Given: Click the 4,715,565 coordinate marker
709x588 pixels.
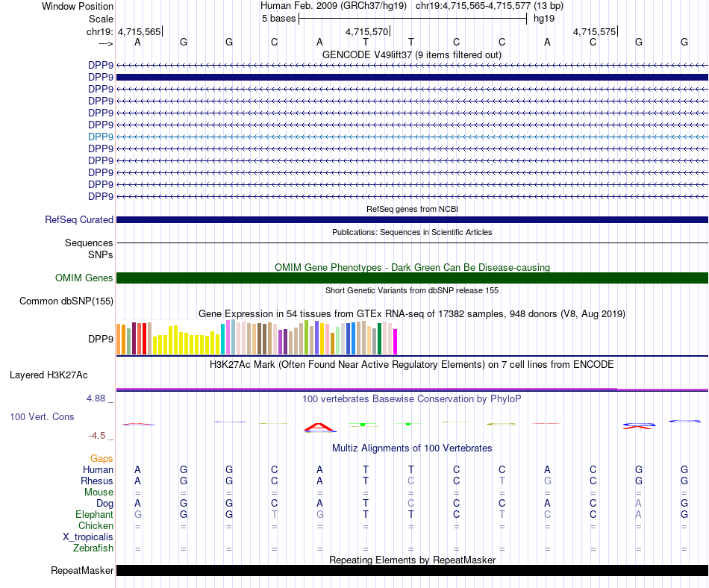Looking at the screenshot, I should [x=140, y=31].
